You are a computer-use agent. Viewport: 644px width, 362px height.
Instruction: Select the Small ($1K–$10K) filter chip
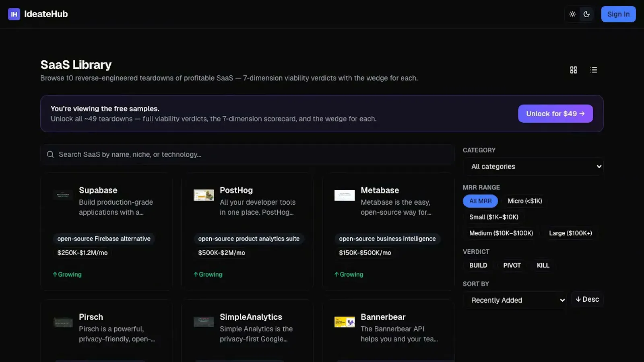[x=494, y=217]
